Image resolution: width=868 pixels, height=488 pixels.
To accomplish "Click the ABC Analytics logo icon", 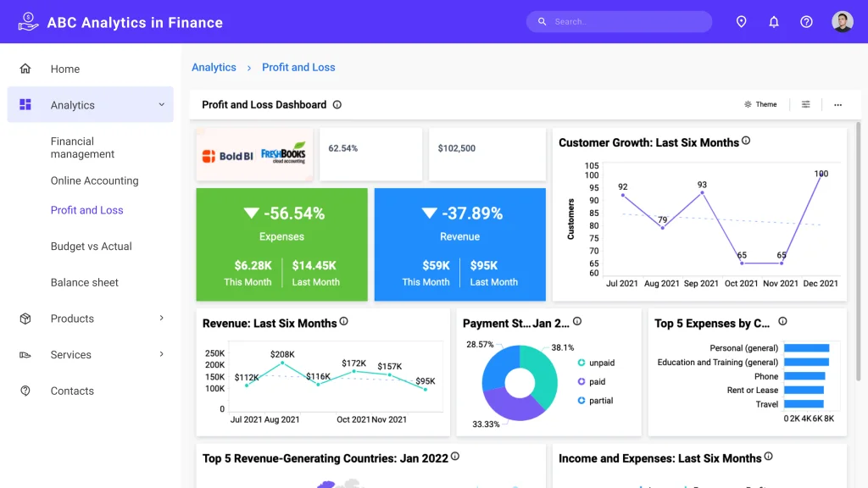I will click(28, 21).
